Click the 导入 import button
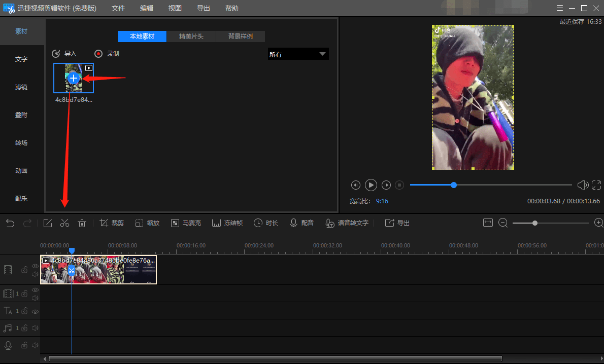604x364 pixels. (x=64, y=53)
